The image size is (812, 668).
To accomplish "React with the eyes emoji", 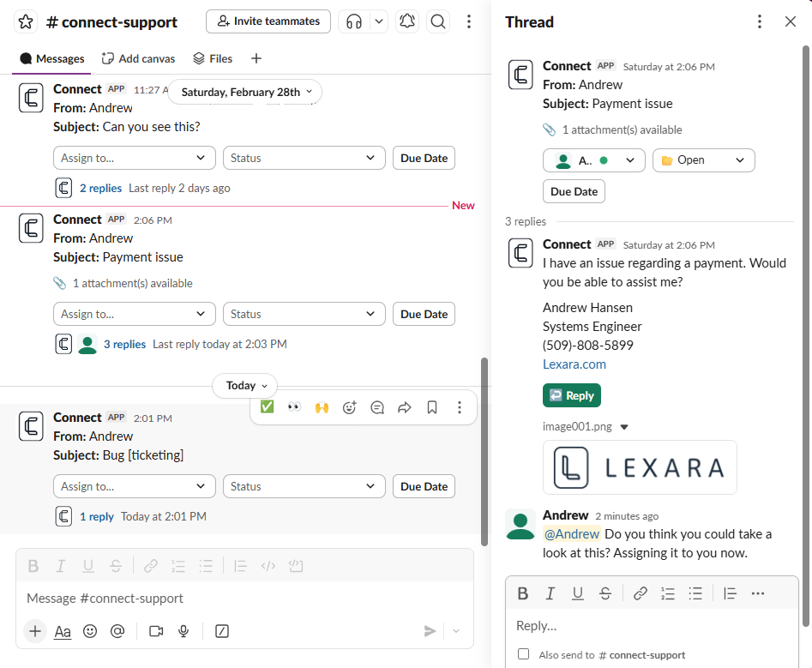I will [294, 407].
